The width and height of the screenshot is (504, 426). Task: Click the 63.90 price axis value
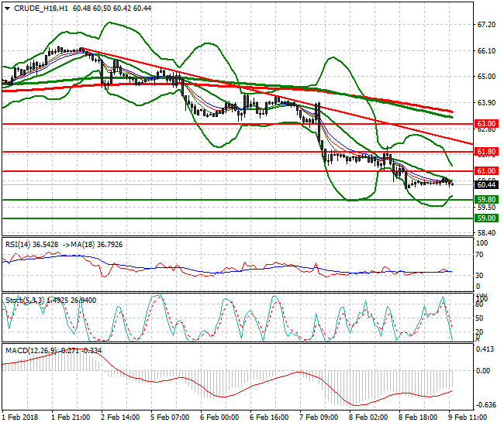point(486,103)
